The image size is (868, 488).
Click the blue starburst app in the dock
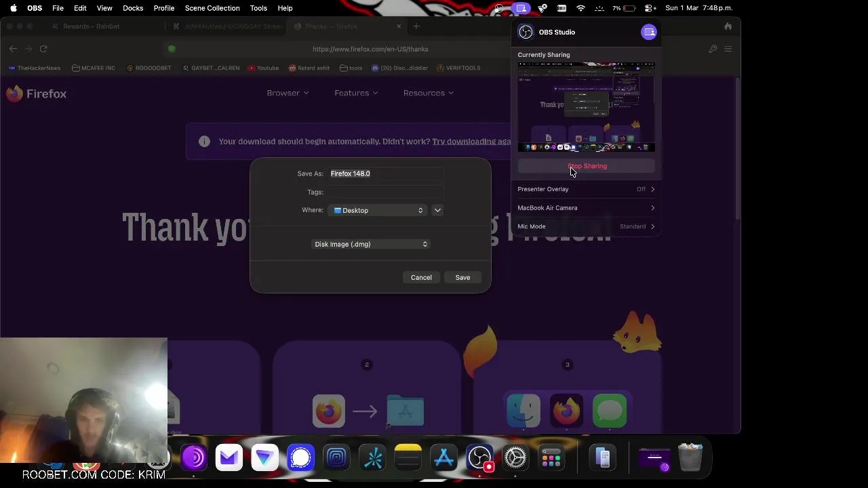[373, 458]
